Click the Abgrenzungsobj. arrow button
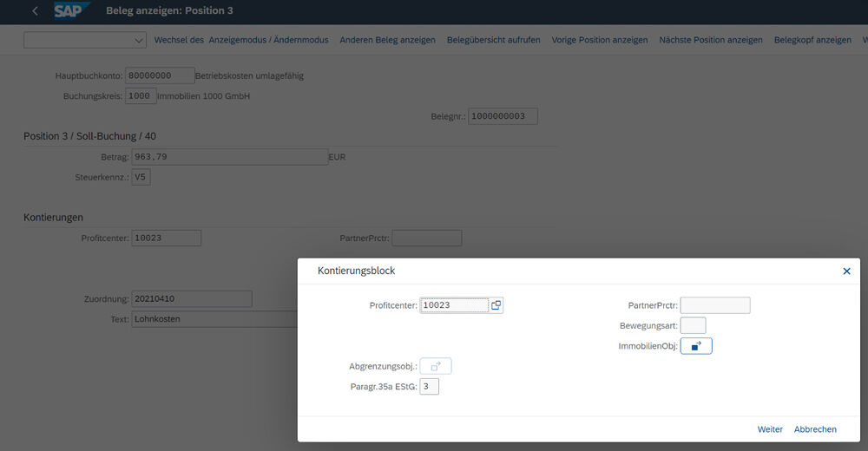 tap(436, 366)
